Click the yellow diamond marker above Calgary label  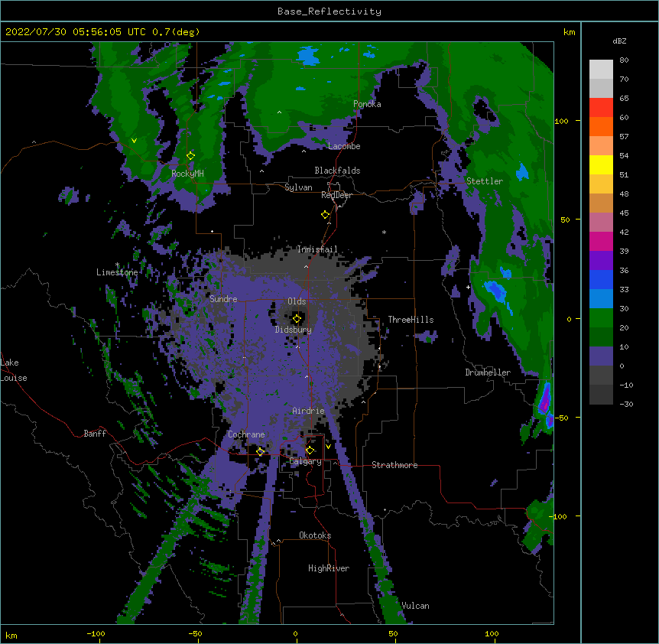point(310,450)
